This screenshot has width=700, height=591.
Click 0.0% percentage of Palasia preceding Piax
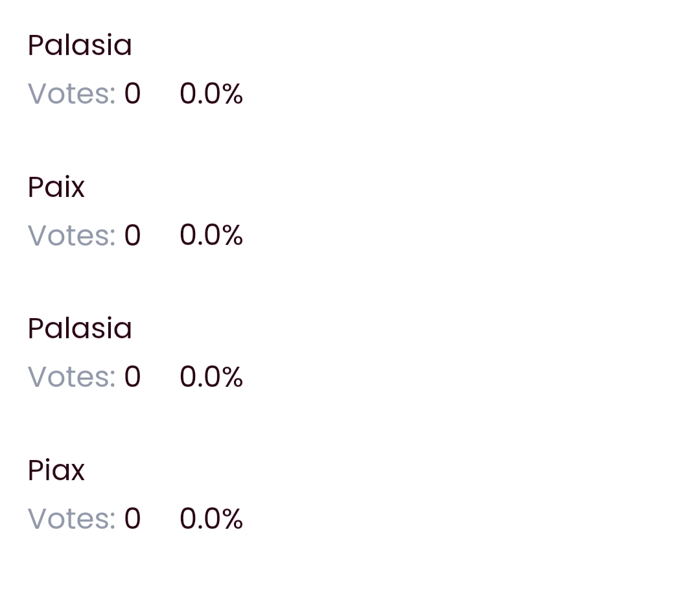pyautogui.click(x=211, y=377)
